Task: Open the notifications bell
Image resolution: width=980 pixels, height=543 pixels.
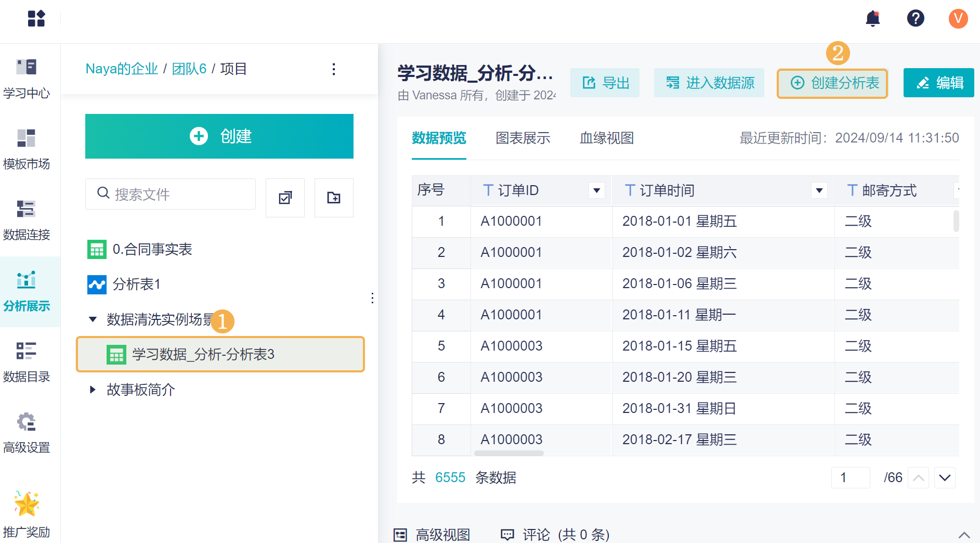Action: 872,19
